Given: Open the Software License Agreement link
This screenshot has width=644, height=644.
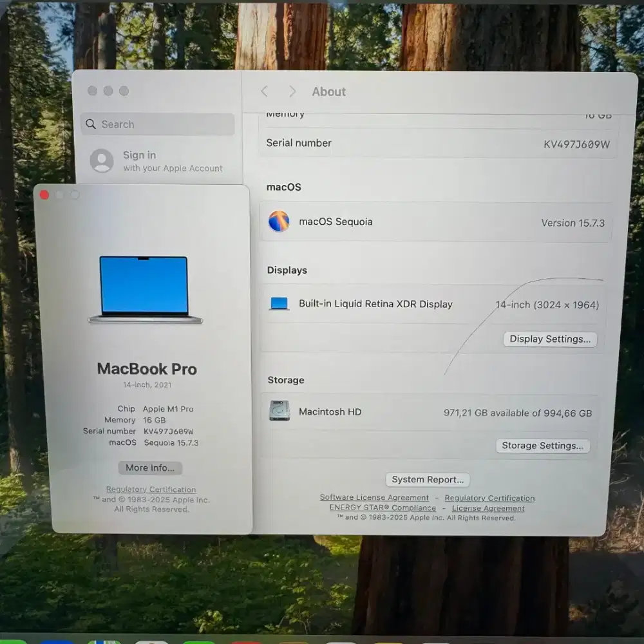Looking at the screenshot, I should [x=374, y=497].
